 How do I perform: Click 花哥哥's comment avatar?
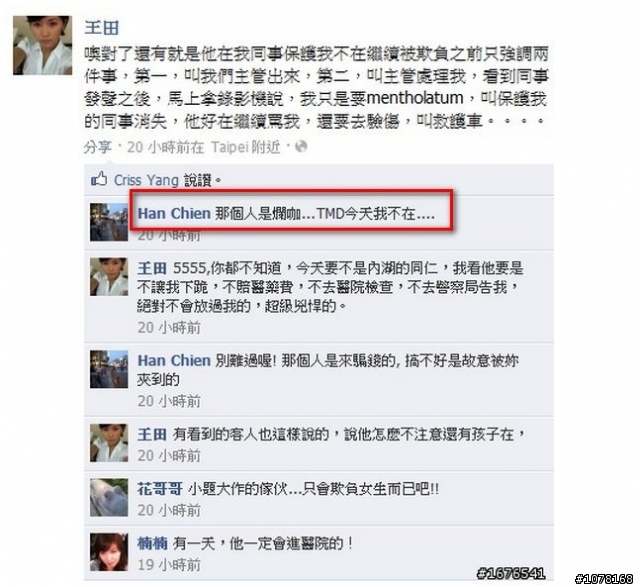pyautogui.click(x=109, y=497)
